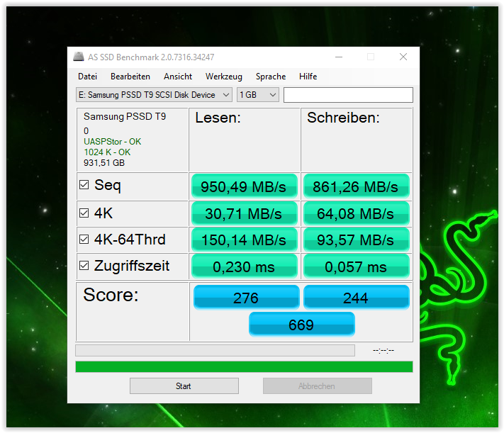Open the Hilfe menu

[x=308, y=77]
